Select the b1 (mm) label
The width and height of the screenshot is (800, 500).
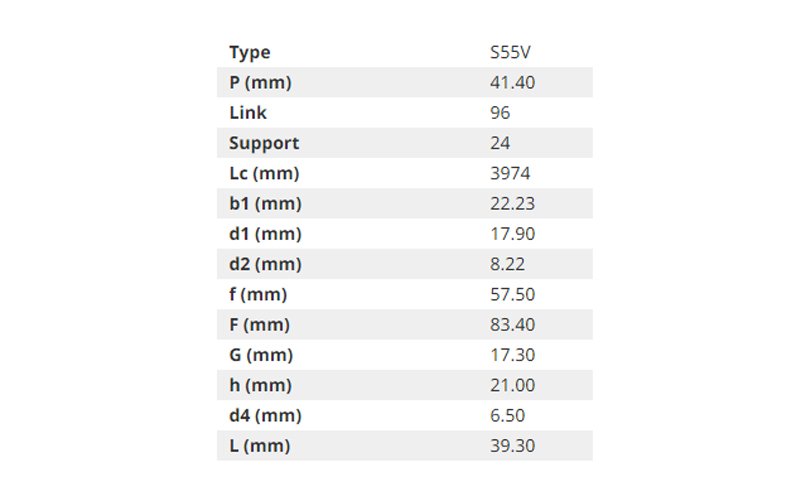click(x=265, y=204)
